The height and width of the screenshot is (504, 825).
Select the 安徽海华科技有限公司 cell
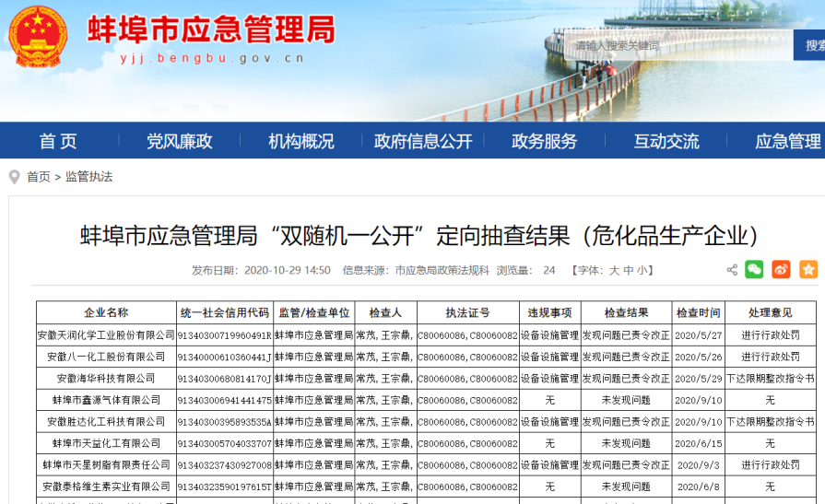point(106,379)
